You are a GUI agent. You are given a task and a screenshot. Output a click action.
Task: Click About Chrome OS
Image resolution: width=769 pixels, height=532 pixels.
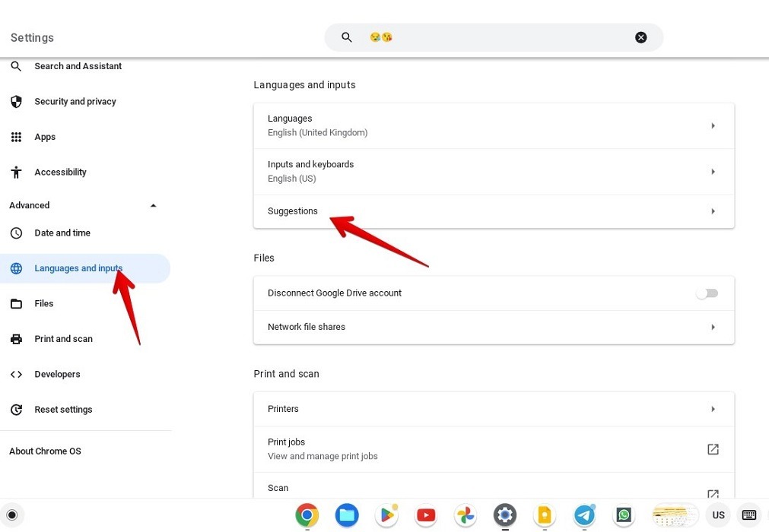45,451
